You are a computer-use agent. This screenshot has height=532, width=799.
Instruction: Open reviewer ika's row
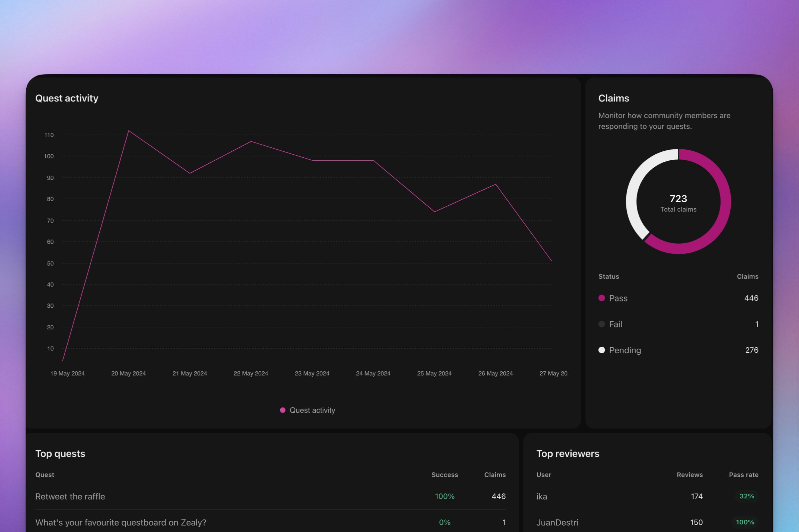point(647,496)
